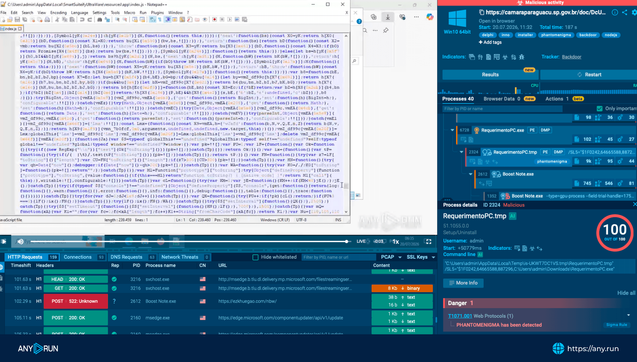Click the US flag on the Boost Note.exe request
This screenshot has width=637, height=362.
tap(202, 301)
